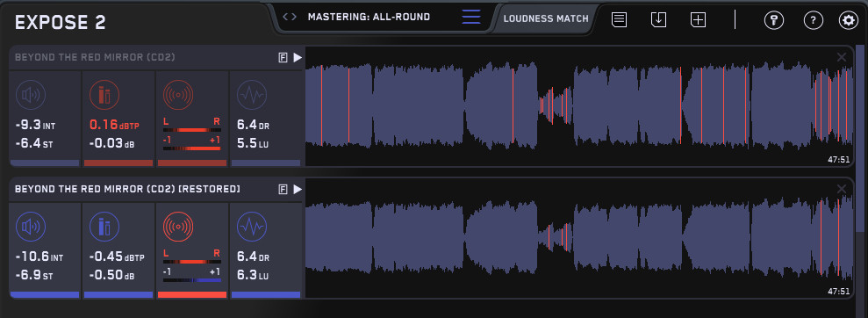The height and width of the screenshot is (318, 868).
Task: Add a new track with plus icon
Action: click(698, 19)
